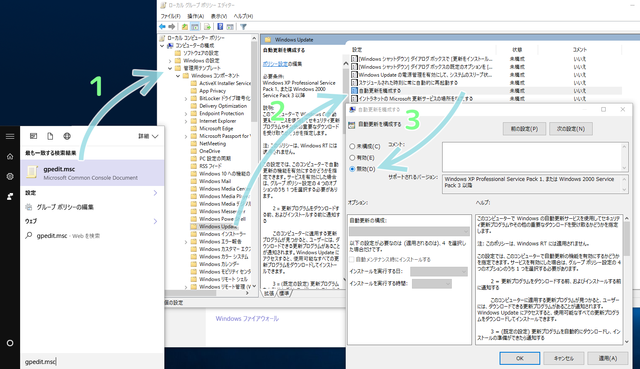The image size is (640, 369).
Task: Switch to the 標準 tab
Action: (284, 293)
